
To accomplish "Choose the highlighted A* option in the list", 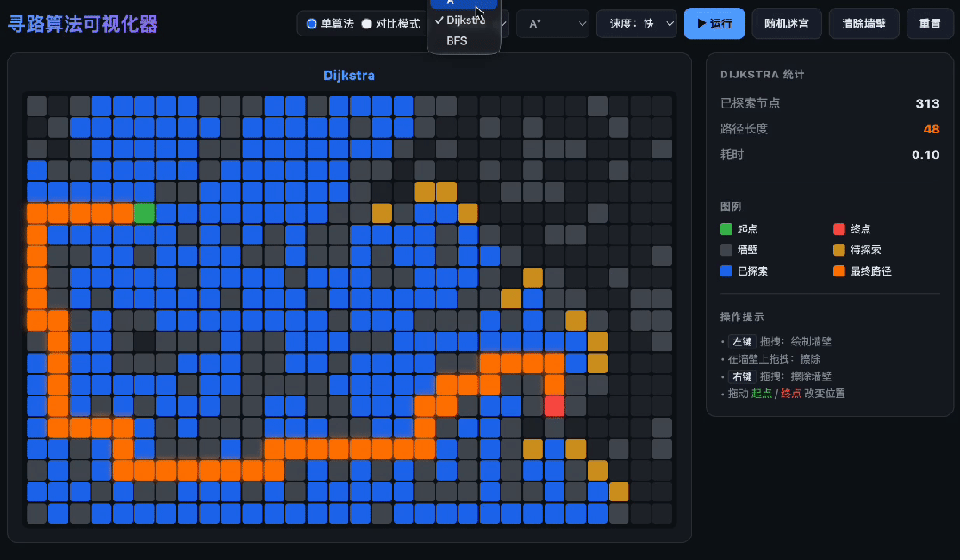I will [x=464, y=3].
